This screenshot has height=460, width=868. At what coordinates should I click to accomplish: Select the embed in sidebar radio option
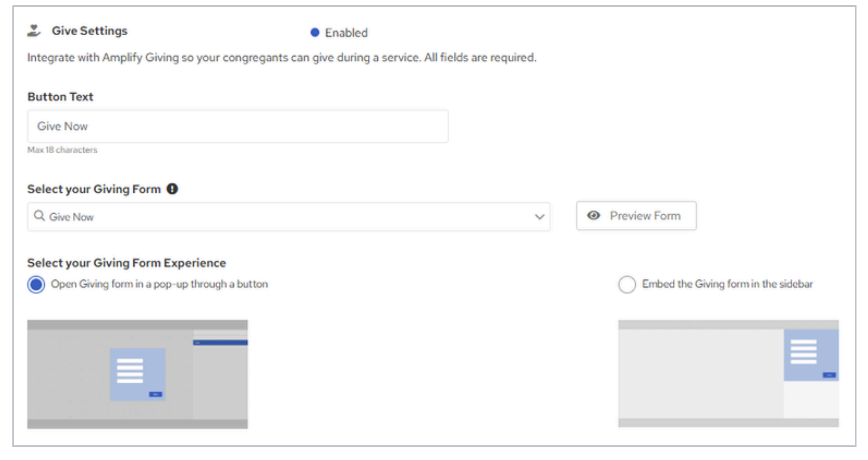(x=627, y=284)
